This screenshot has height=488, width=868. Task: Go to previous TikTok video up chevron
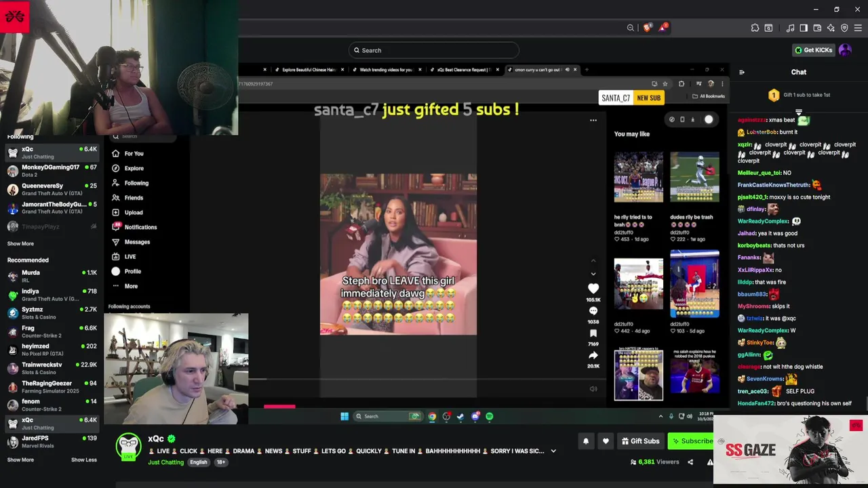tap(593, 261)
